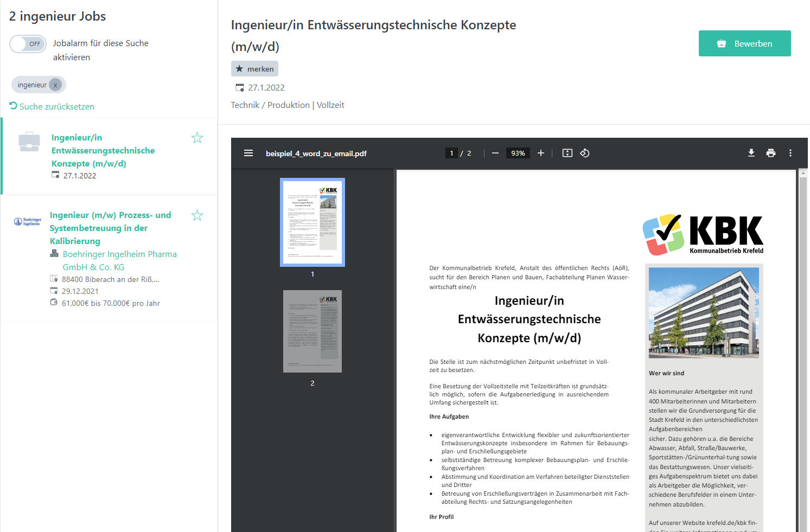This screenshot has width=810, height=532.
Task: Print the PDF document
Action: (x=770, y=153)
